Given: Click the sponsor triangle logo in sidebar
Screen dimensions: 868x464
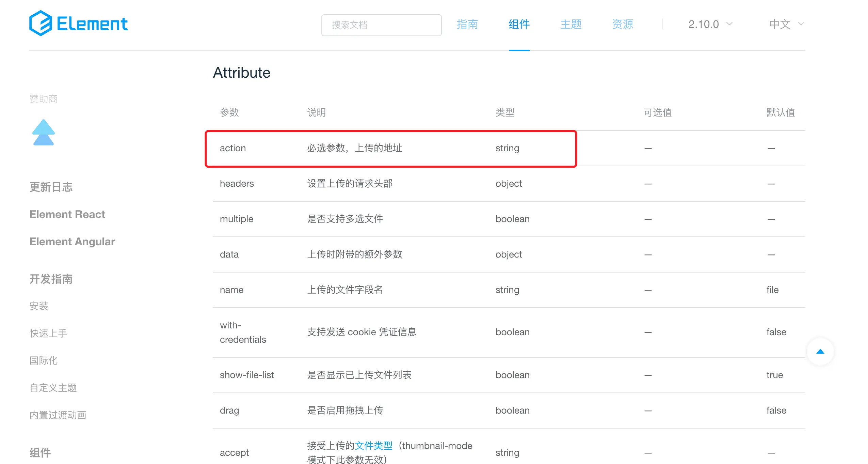Looking at the screenshot, I should click(x=43, y=132).
